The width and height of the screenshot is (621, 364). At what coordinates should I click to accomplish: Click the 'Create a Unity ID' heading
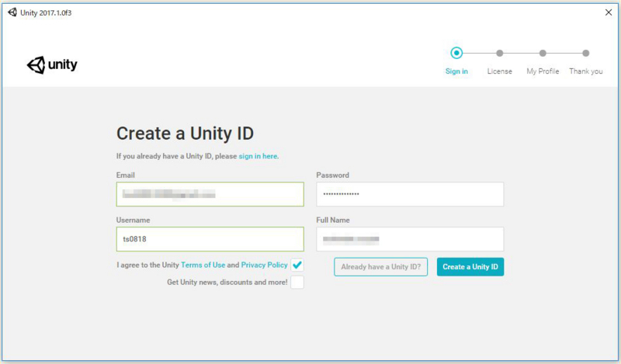pos(185,133)
